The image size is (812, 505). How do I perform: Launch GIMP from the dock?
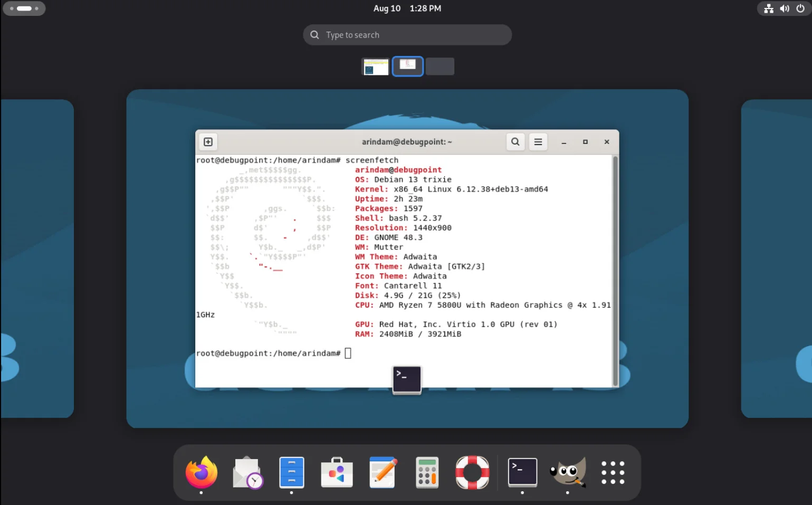coord(567,472)
